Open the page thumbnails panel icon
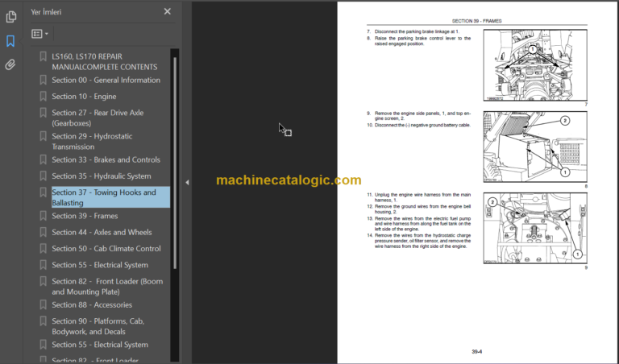 point(10,17)
